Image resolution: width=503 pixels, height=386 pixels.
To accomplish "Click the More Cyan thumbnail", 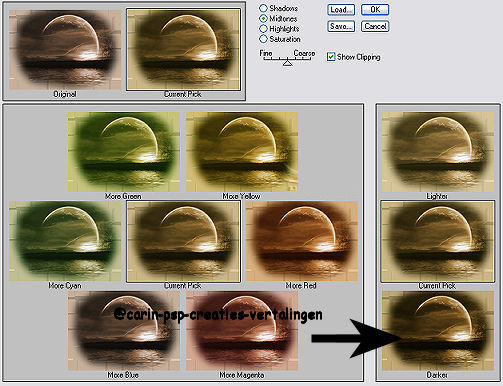I will tap(65, 241).
